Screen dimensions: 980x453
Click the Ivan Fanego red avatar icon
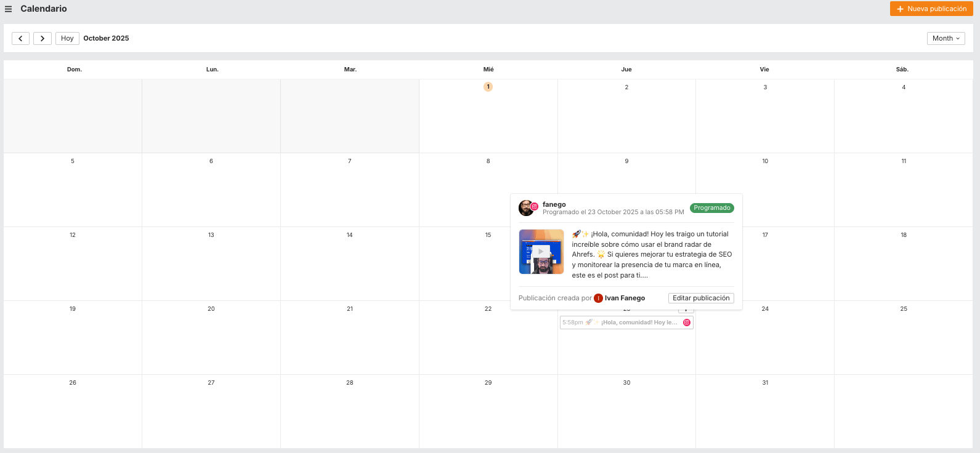(x=598, y=299)
